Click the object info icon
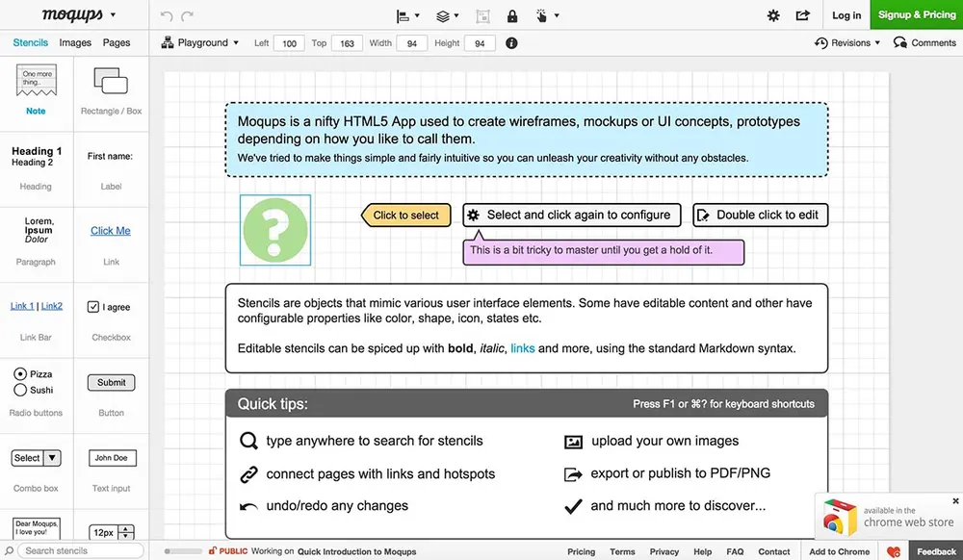963x560 pixels. (x=511, y=43)
